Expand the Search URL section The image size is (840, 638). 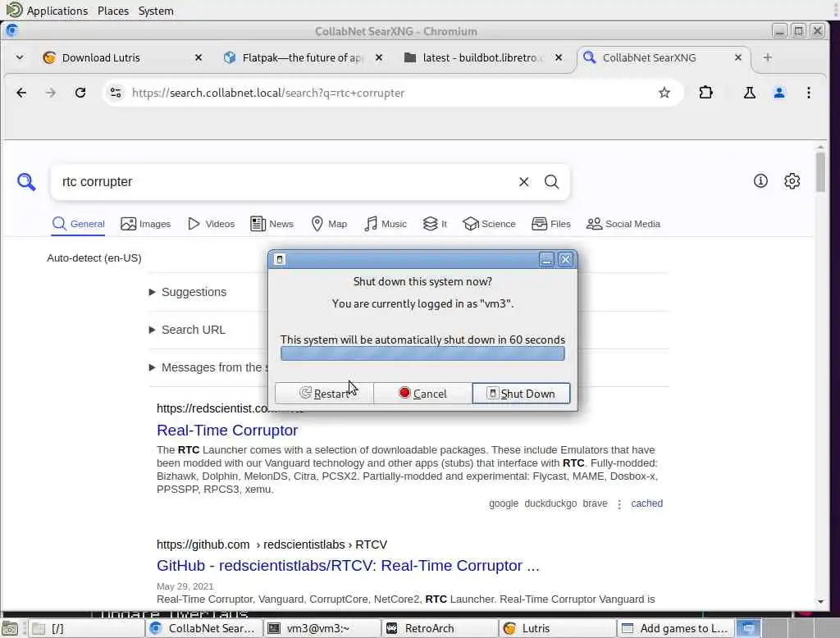187,330
